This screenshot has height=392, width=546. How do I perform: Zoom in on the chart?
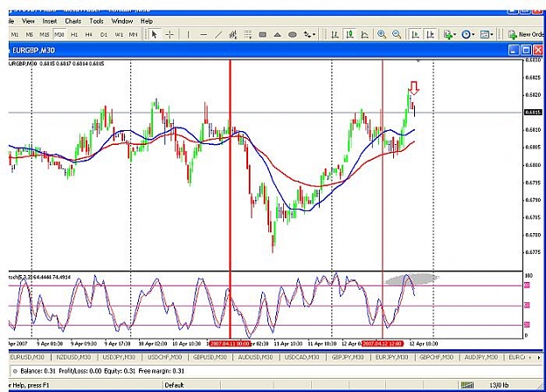pyautogui.click(x=382, y=34)
